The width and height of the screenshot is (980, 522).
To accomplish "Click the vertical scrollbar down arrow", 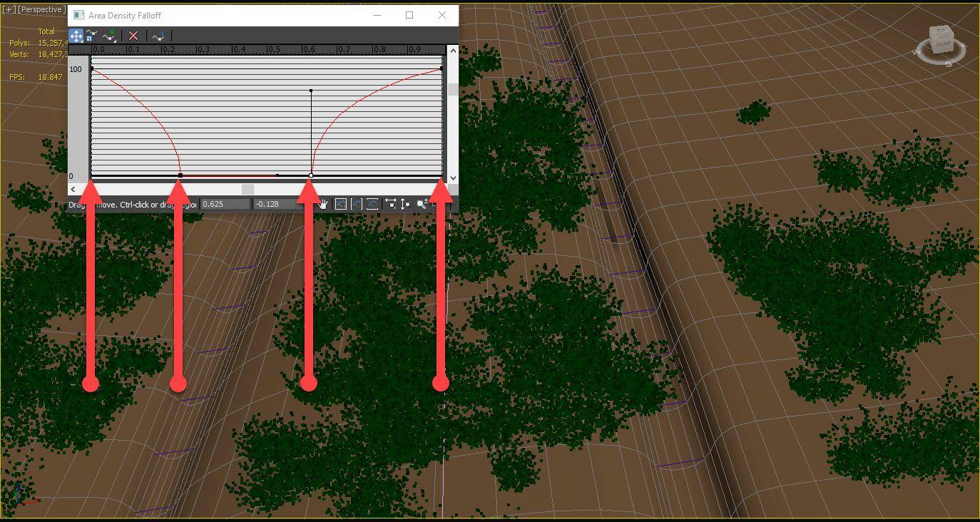I will pyautogui.click(x=452, y=178).
